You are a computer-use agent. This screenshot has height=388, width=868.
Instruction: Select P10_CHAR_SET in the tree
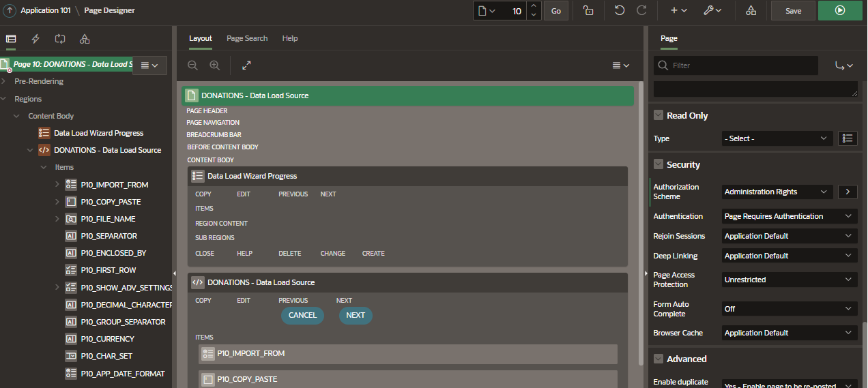[x=106, y=356]
